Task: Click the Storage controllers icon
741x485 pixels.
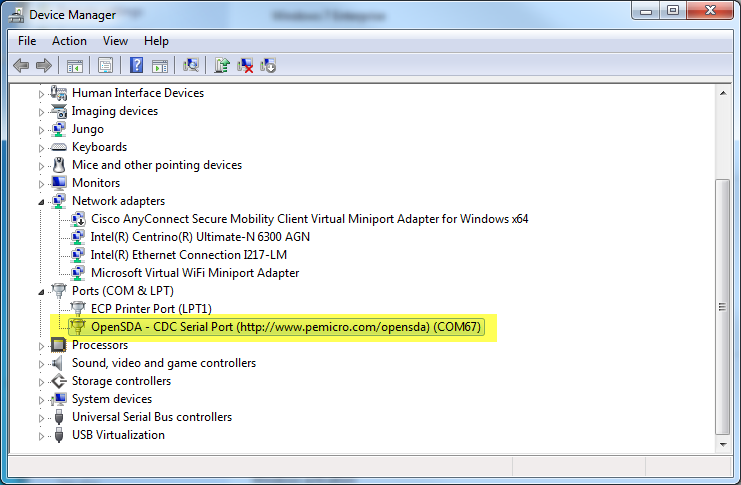Action: [59, 381]
